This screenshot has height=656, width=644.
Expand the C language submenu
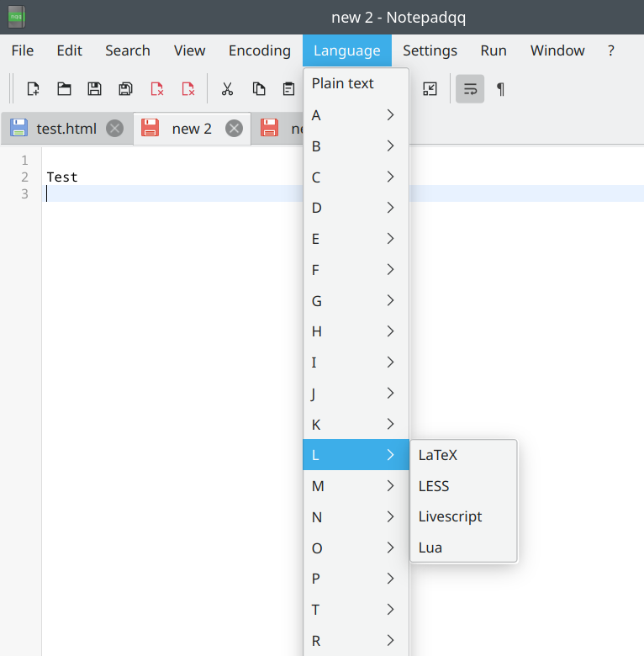click(x=356, y=177)
